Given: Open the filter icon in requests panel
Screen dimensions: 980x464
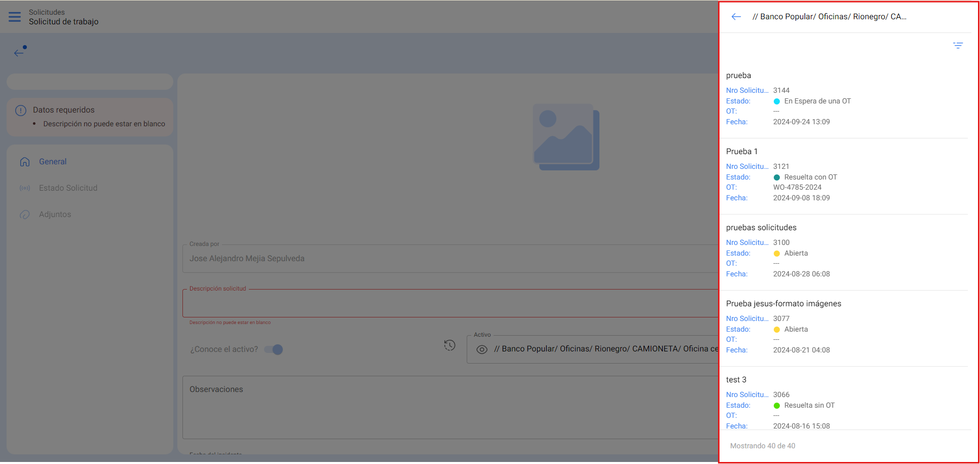Looking at the screenshot, I should coord(957,46).
